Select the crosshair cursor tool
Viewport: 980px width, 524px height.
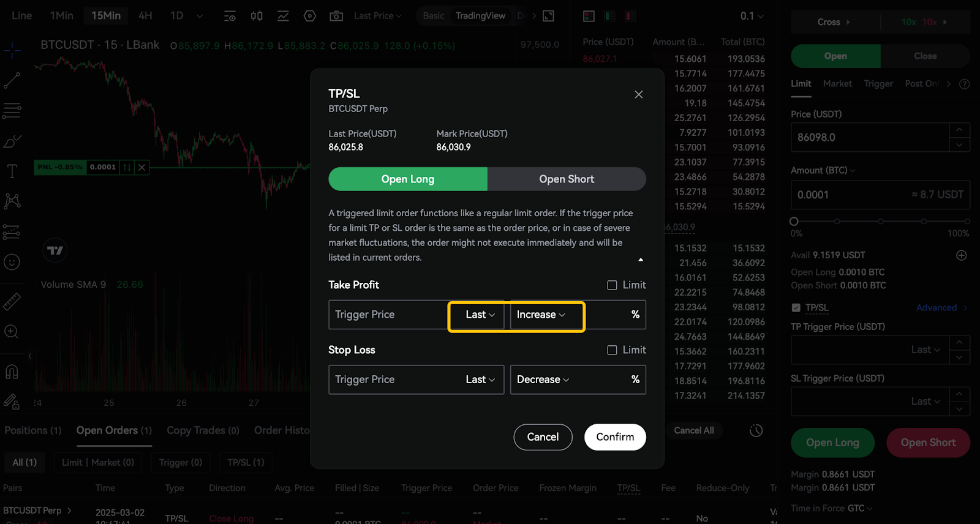(x=12, y=50)
